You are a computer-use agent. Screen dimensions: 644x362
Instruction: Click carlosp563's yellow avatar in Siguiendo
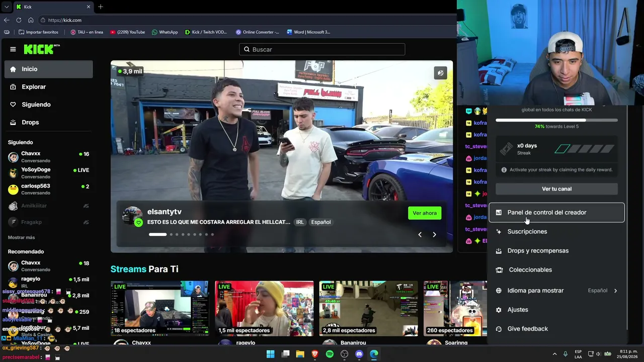[13, 189]
